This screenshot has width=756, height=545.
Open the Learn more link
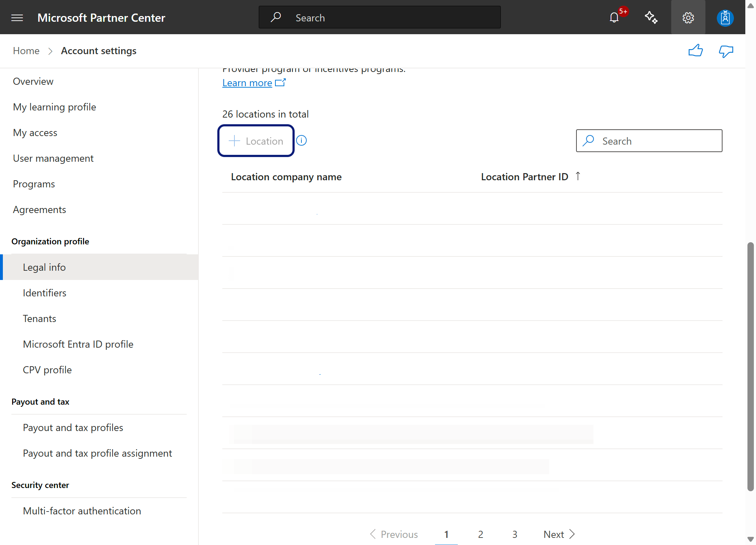[254, 83]
